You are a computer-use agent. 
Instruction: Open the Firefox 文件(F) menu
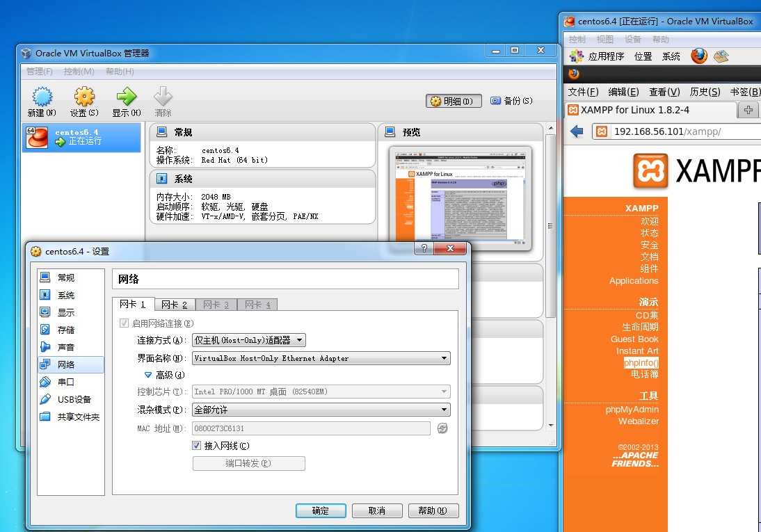tap(583, 92)
